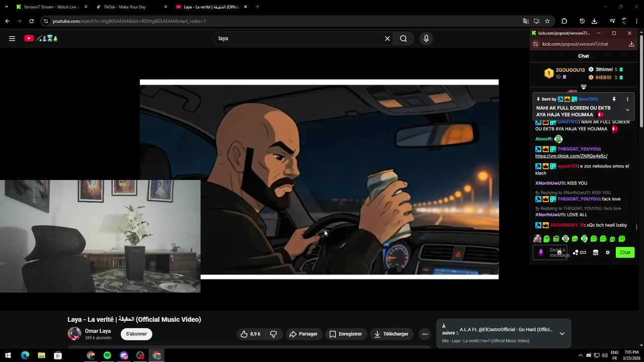Click the YouTube URL in address bar
Screen dimensions: 644x362
click(x=129, y=21)
